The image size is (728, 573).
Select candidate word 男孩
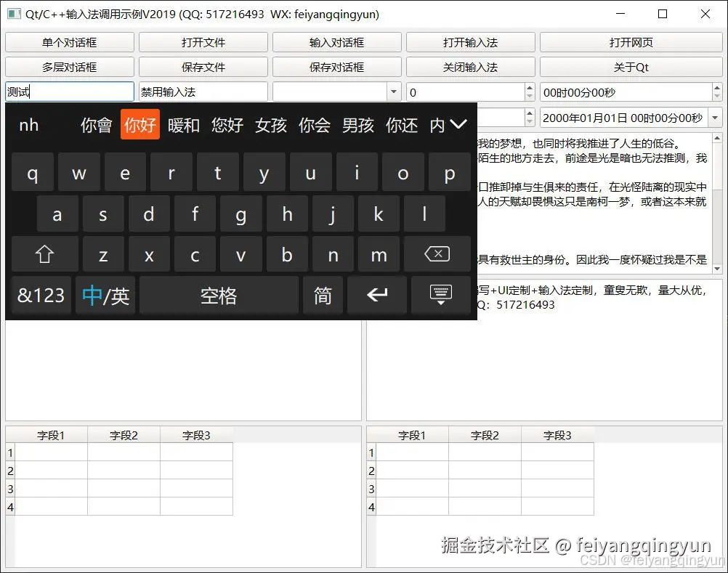pos(358,125)
